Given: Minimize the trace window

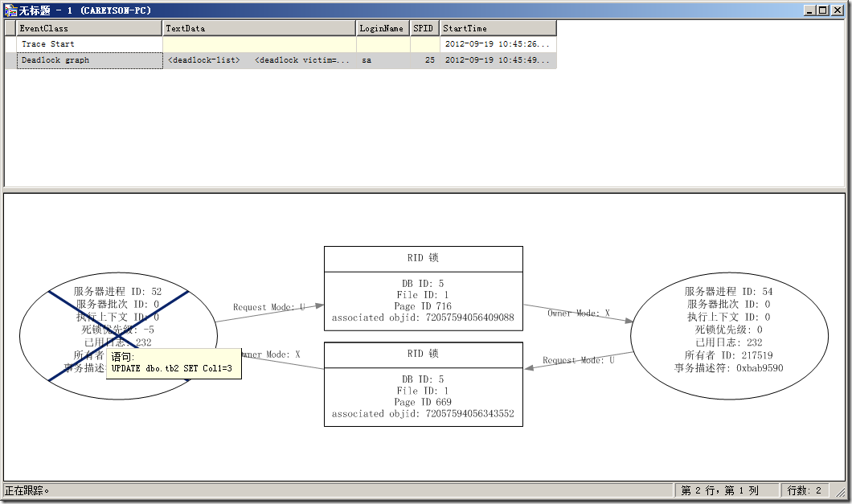Looking at the screenshot, I should tap(810, 10).
